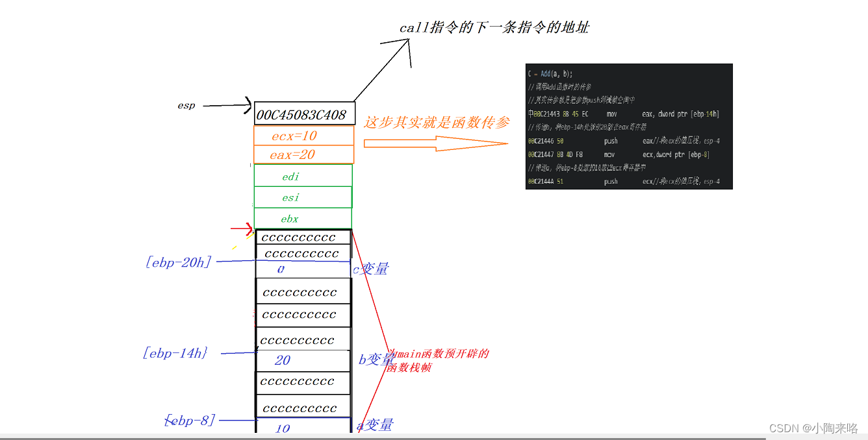Click the "push eax" line at 00C21446
The image size is (868, 440).
click(x=624, y=141)
